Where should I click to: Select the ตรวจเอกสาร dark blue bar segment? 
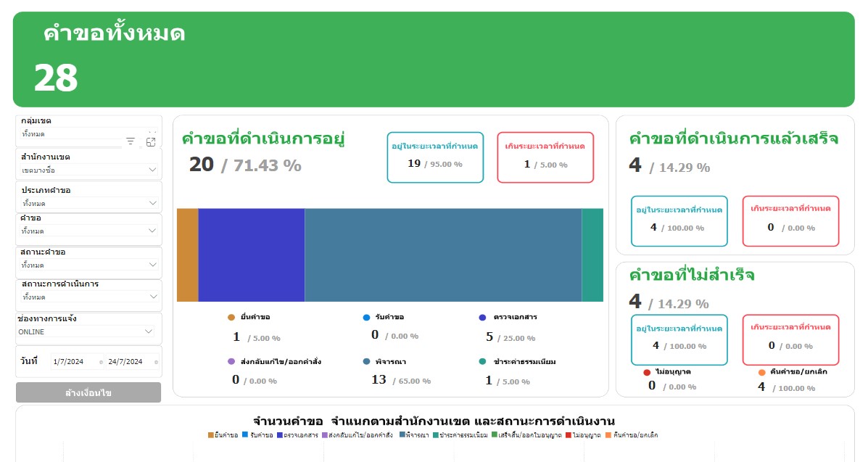(251, 255)
